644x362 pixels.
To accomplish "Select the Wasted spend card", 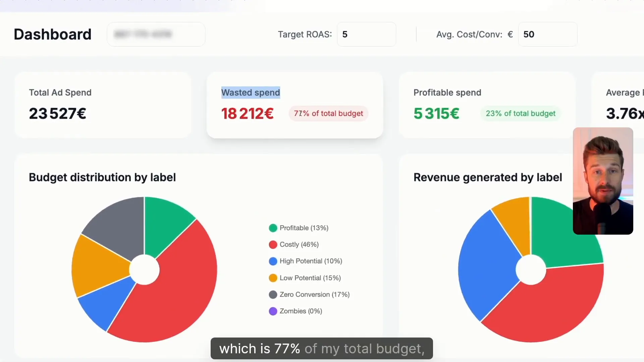I will point(294,106).
